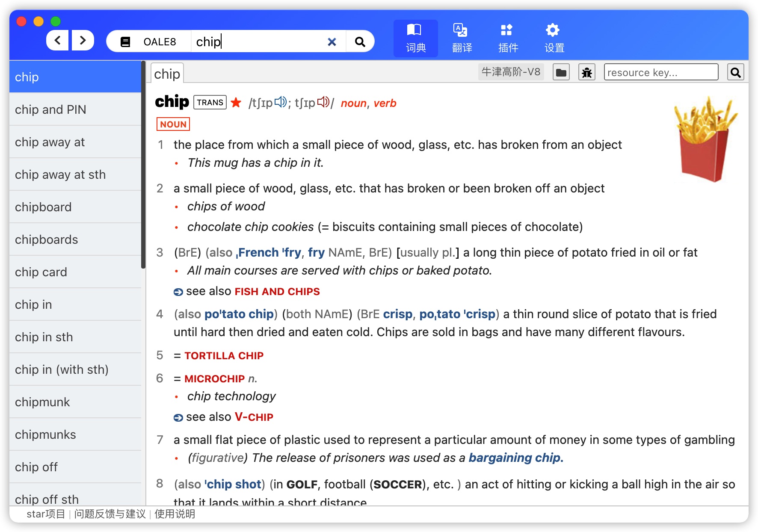Select 'chipboards' in word list
Viewport: 758px width, 532px height.
tap(75, 239)
